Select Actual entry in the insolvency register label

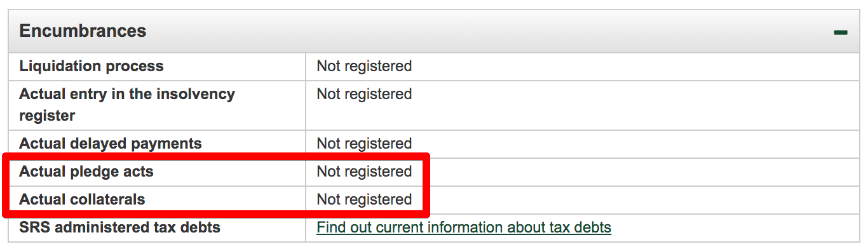(127, 105)
